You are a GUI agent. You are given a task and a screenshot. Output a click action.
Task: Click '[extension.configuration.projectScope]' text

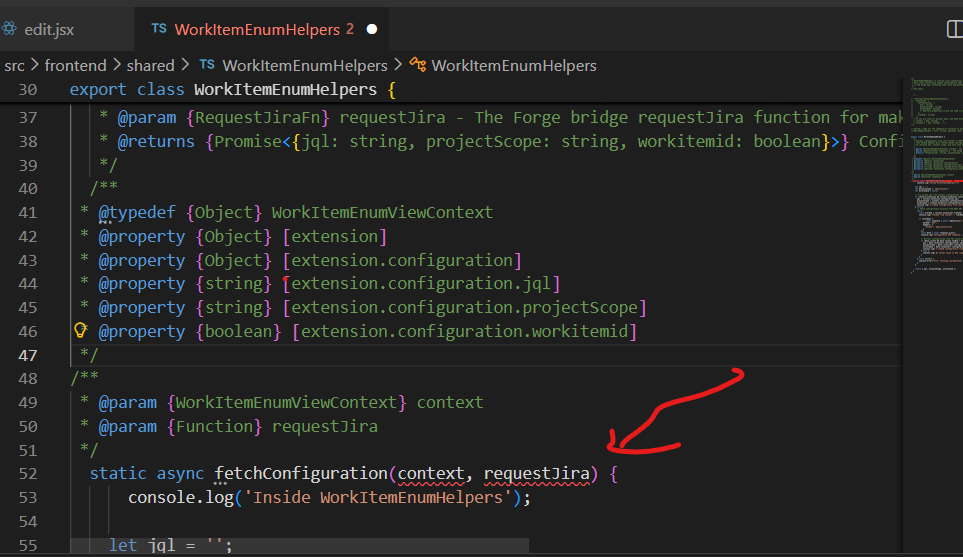(x=464, y=308)
